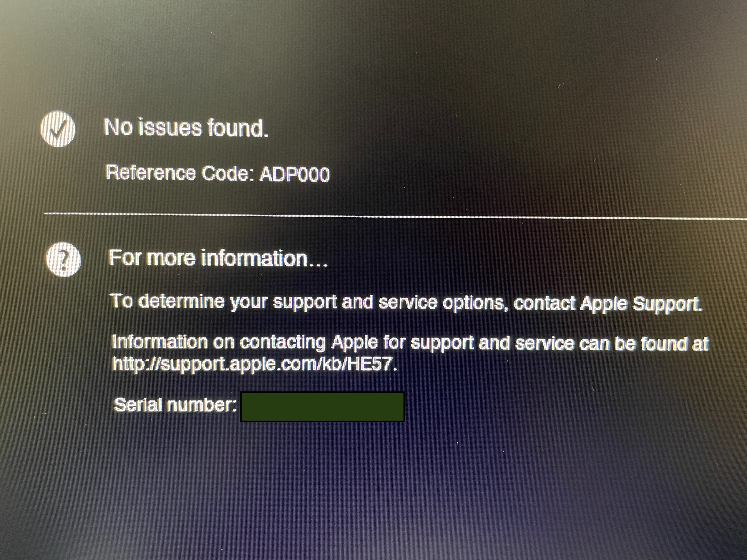
Task: Click the question mark help icon
Action: click(64, 259)
